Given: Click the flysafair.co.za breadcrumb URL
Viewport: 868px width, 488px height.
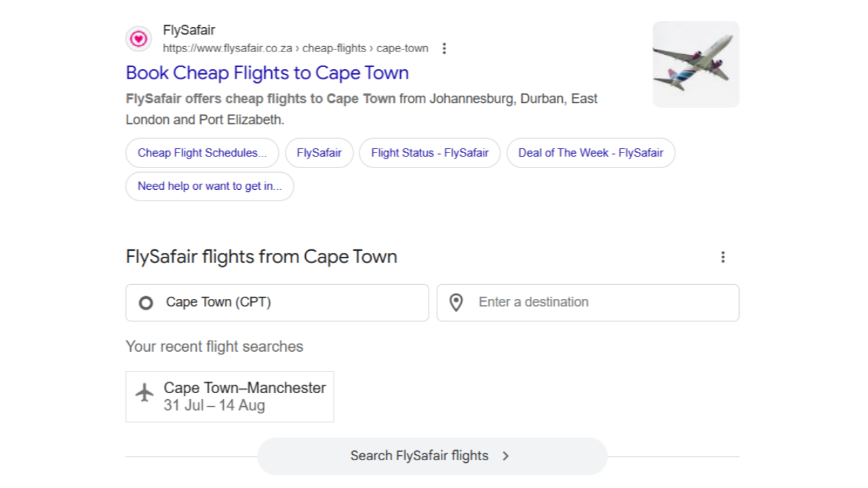Looking at the screenshot, I should [x=296, y=48].
